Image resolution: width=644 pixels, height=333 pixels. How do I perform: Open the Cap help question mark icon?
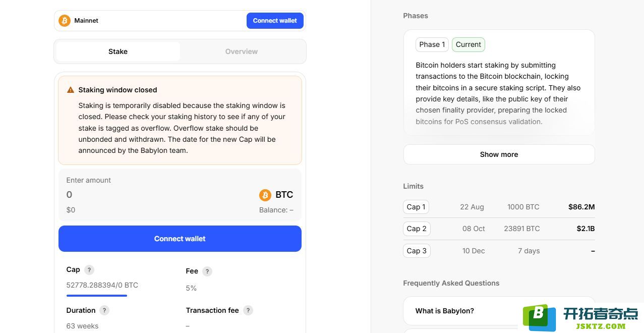[x=89, y=270]
